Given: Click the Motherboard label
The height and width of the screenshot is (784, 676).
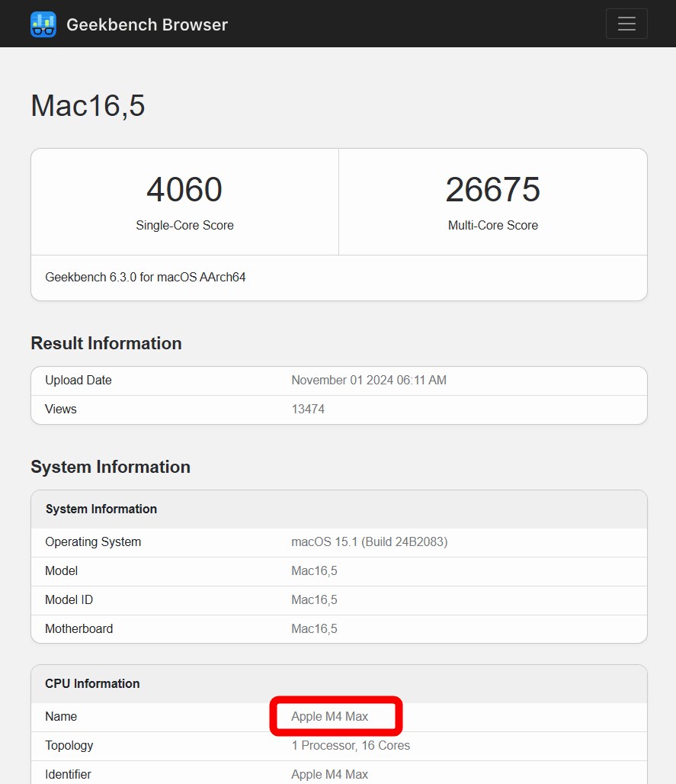Looking at the screenshot, I should (79, 629).
